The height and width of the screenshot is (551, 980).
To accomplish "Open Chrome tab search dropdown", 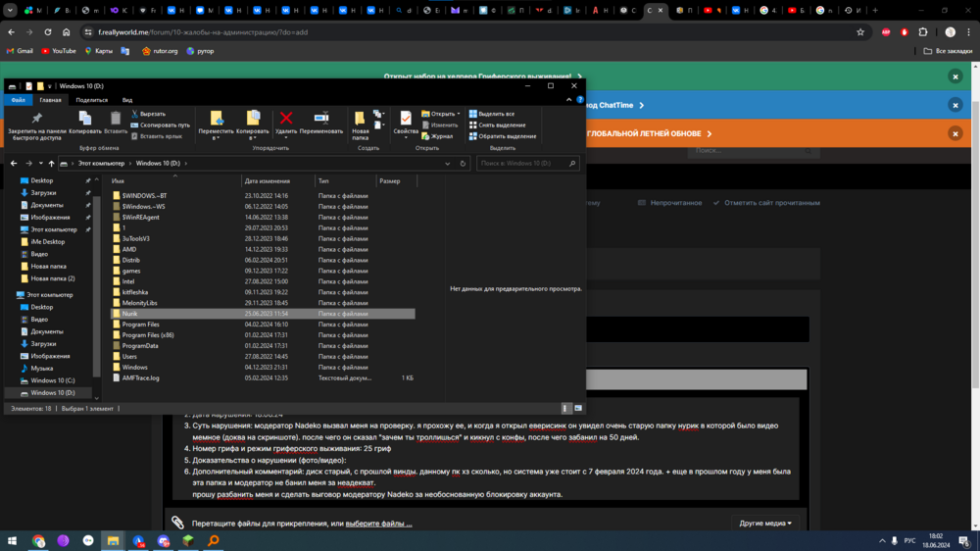I will 10,10.
